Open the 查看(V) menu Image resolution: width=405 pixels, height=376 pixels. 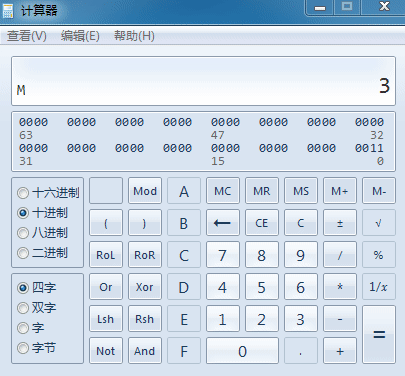tap(27, 36)
